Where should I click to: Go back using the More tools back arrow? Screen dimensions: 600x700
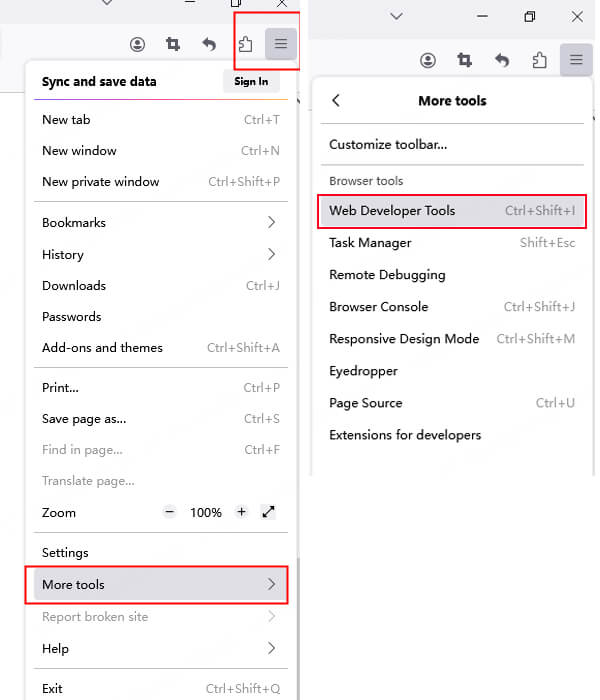[x=336, y=101]
